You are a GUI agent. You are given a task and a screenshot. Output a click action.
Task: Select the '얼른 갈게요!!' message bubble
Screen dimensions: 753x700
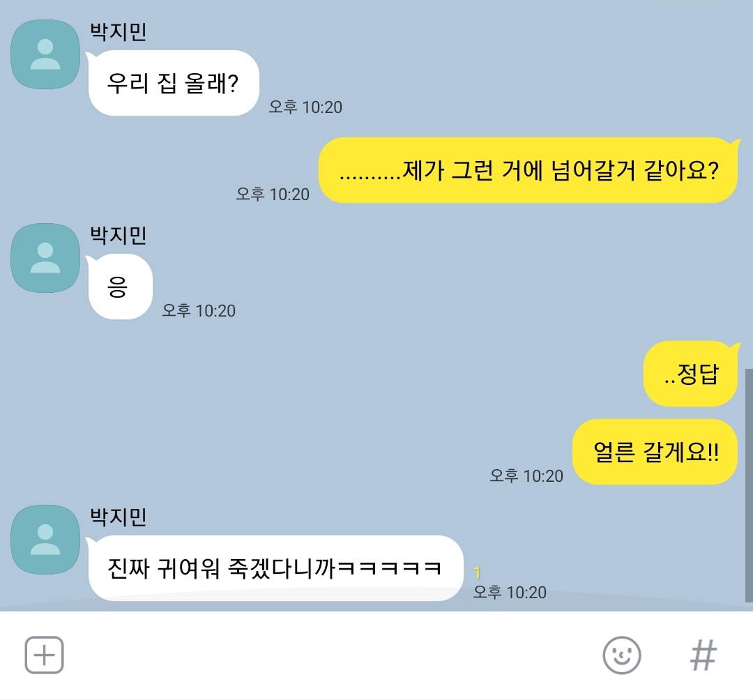pyautogui.click(x=655, y=452)
